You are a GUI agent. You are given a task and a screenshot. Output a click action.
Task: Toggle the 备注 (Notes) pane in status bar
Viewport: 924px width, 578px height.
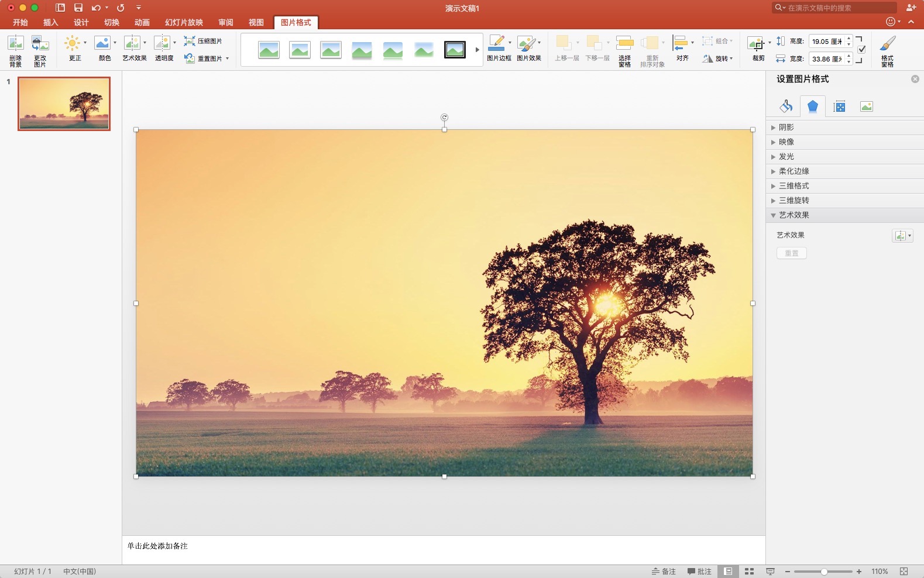coord(664,572)
